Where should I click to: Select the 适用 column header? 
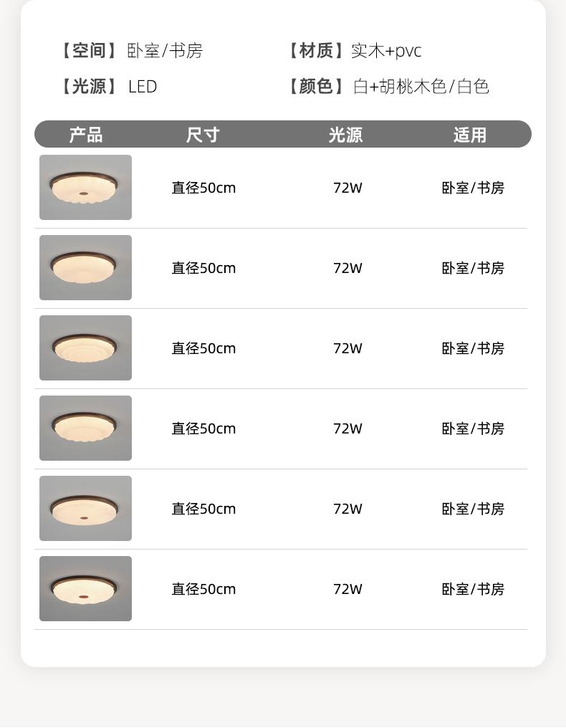tap(470, 135)
